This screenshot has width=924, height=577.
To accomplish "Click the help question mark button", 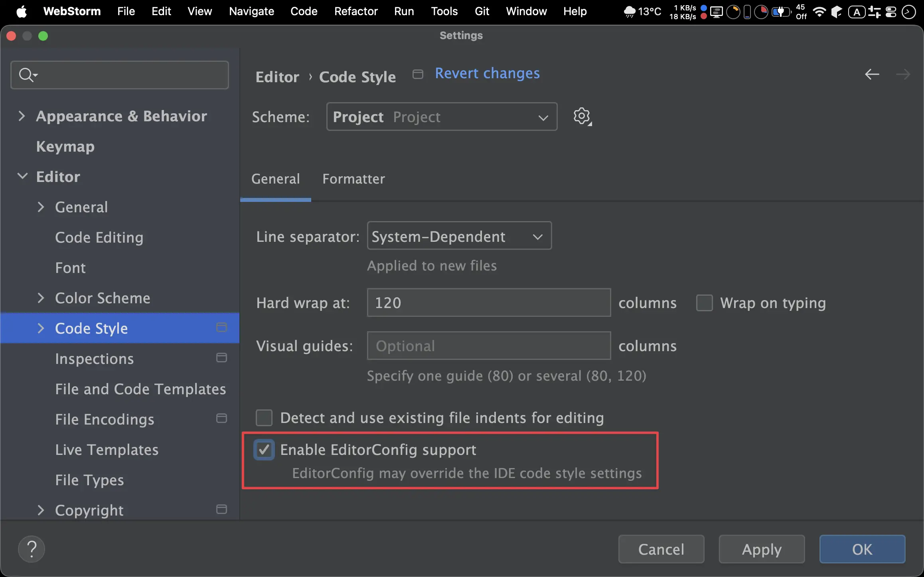I will pyautogui.click(x=32, y=549).
